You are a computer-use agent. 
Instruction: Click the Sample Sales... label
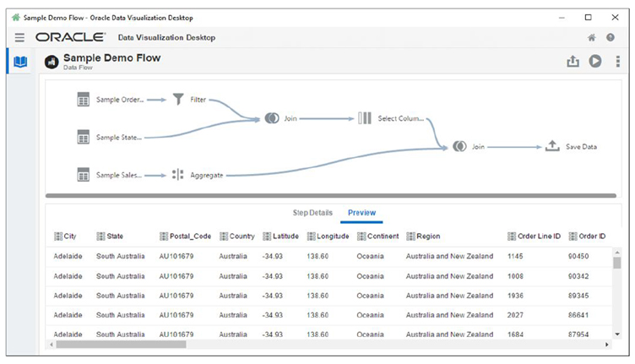119,176
